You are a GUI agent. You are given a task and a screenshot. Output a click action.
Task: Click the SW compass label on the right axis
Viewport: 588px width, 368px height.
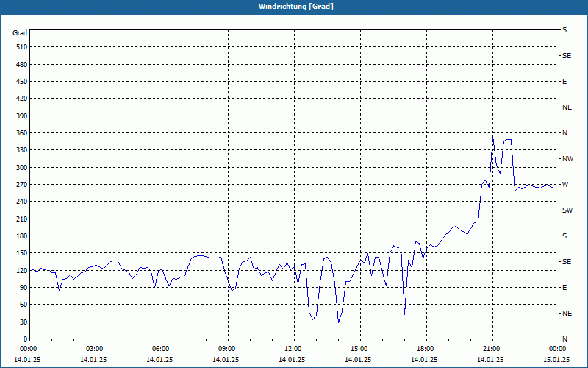pyautogui.click(x=567, y=210)
